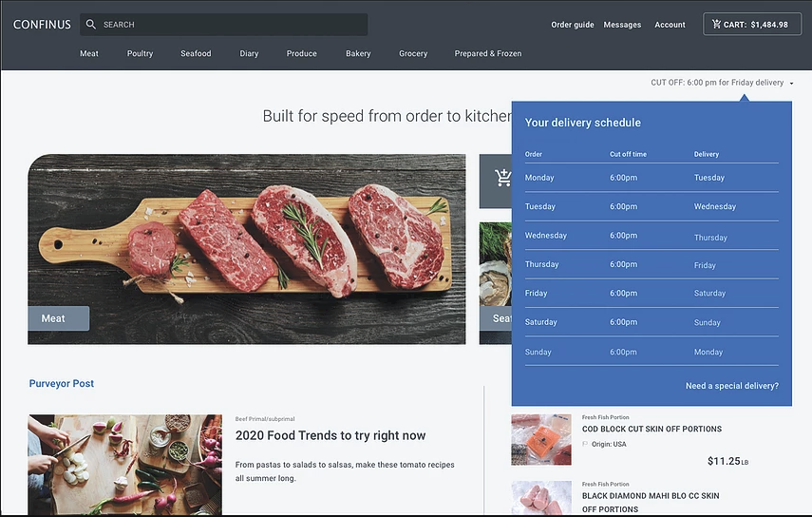
Task: Click the search magnifier icon
Action: tap(90, 25)
